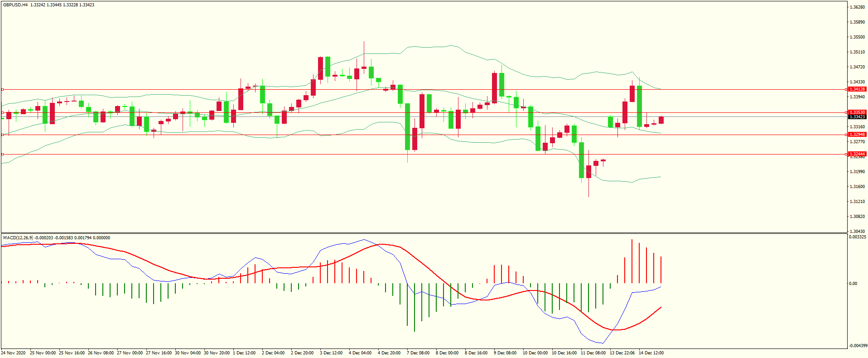The image size is (868, 358).
Task: Click the 1.36280 price axis label
Action: click(857, 7)
